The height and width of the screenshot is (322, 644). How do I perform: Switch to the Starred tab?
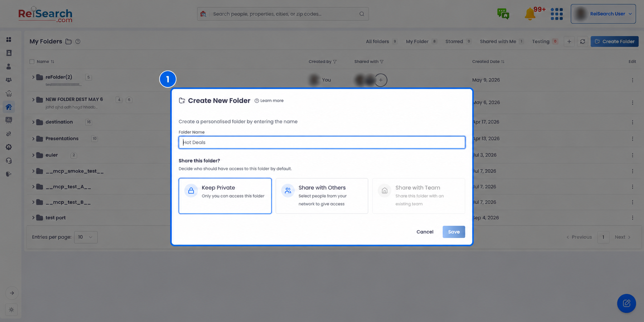(458, 41)
